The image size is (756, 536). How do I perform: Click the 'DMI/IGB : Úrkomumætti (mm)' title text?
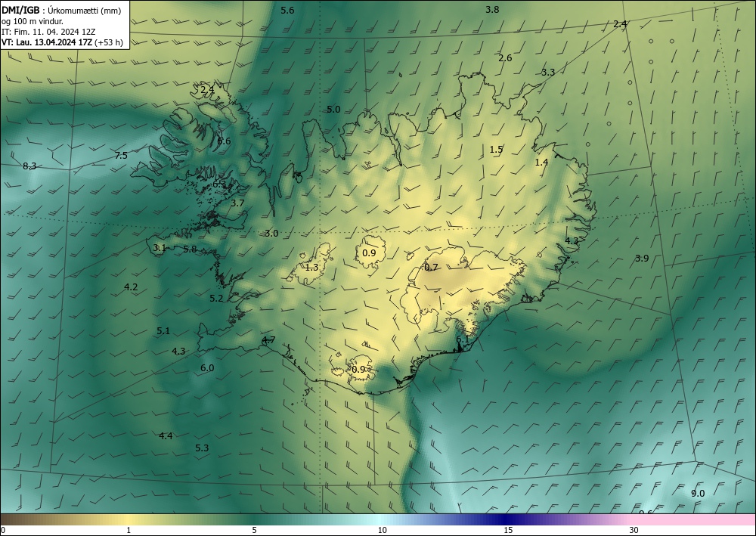point(61,11)
